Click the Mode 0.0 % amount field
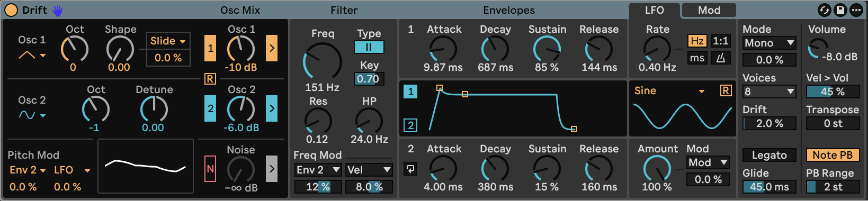 (769, 60)
